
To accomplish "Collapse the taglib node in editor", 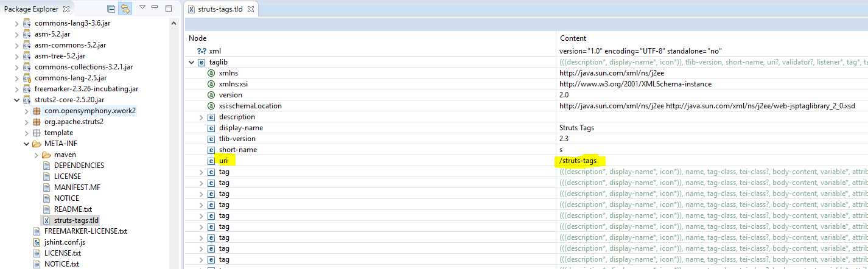I will coord(192,62).
